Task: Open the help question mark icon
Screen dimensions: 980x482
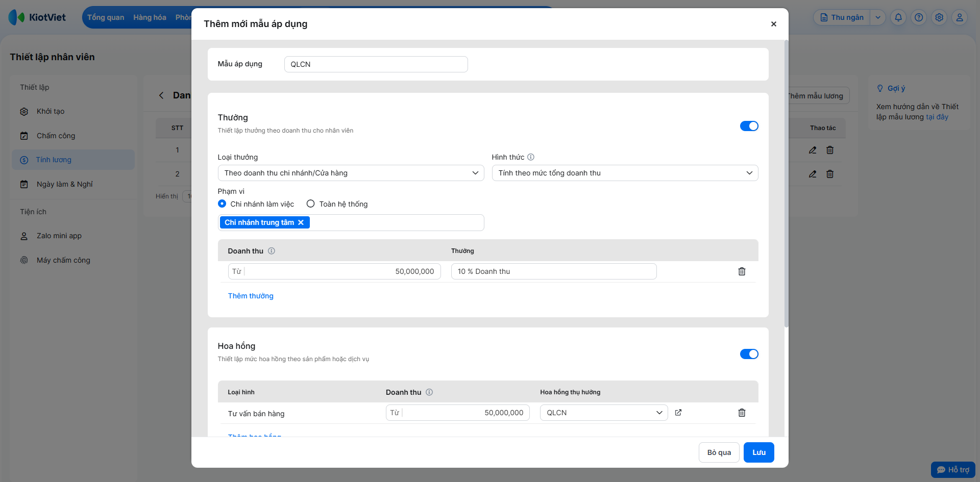Action: [919, 17]
